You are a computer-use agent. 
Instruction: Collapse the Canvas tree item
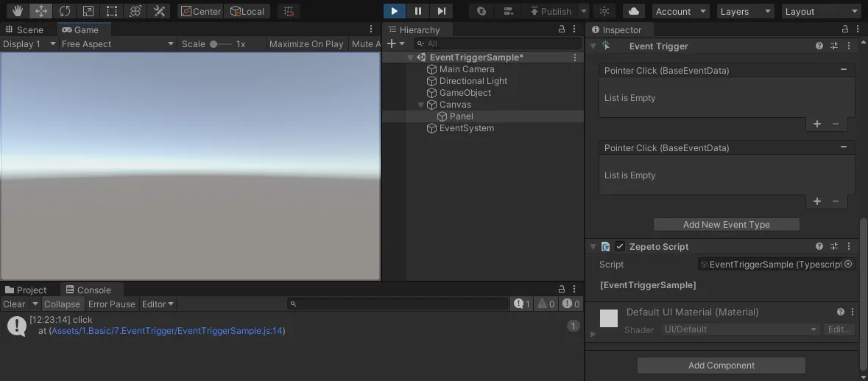tap(420, 105)
